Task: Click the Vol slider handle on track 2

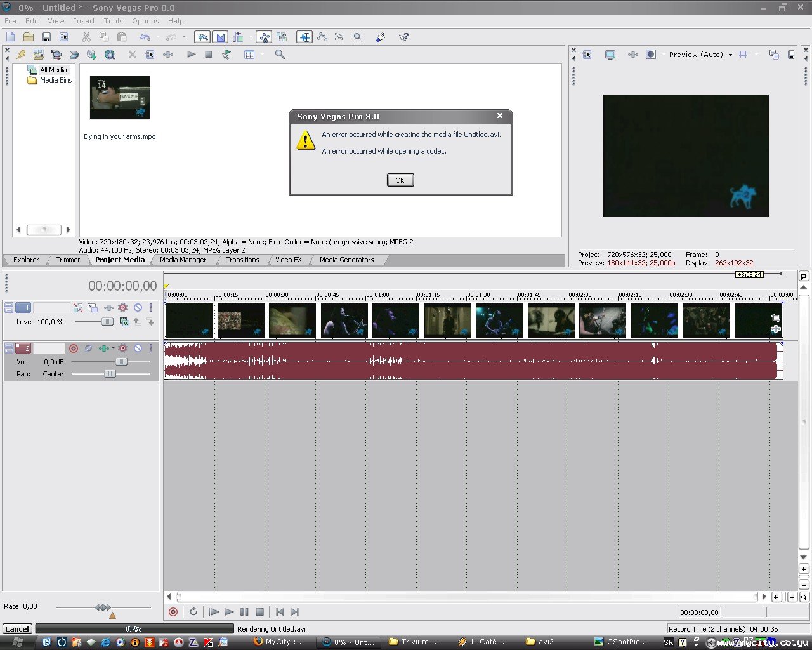Action: [121, 362]
